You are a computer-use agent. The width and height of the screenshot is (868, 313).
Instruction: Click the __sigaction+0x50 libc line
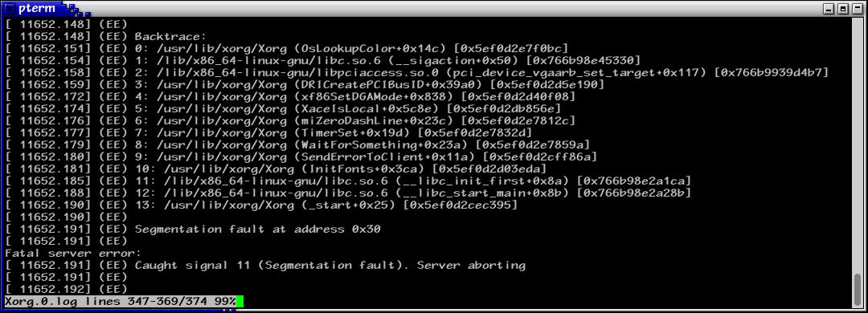click(323, 60)
